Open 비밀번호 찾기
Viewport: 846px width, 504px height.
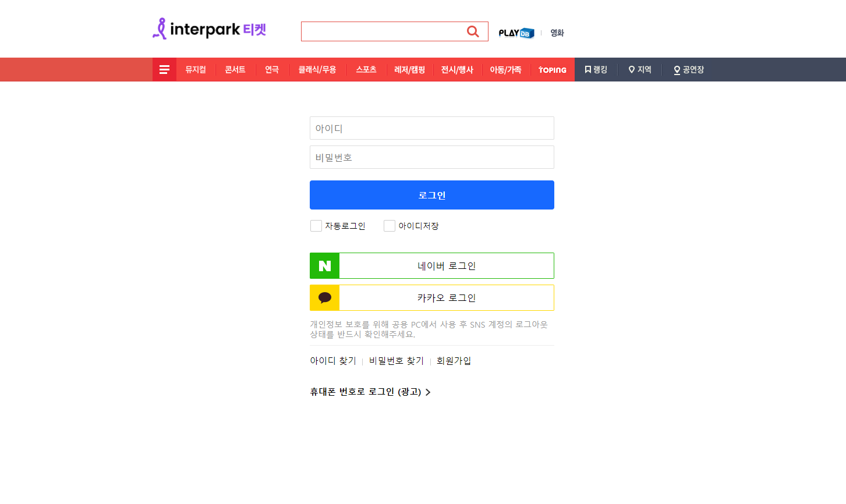click(x=397, y=361)
